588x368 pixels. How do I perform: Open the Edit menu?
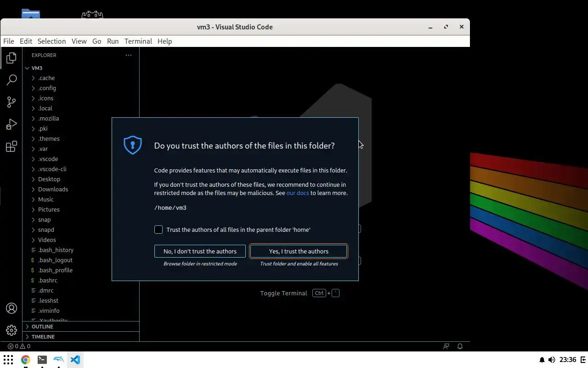26,41
